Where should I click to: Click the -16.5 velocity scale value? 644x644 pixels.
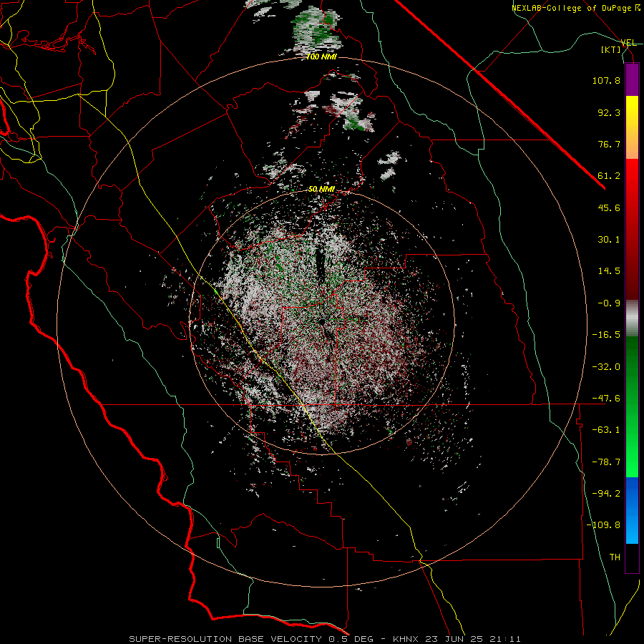click(606, 335)
